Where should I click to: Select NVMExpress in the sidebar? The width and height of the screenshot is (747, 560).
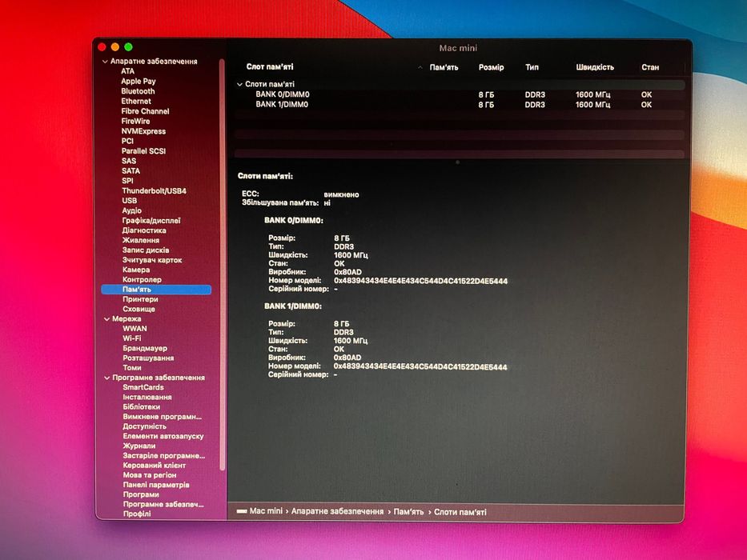pos(143,131)
